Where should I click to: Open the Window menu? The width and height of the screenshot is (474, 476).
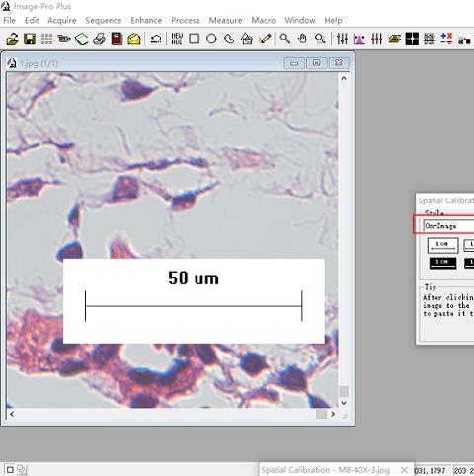(300, 21)
